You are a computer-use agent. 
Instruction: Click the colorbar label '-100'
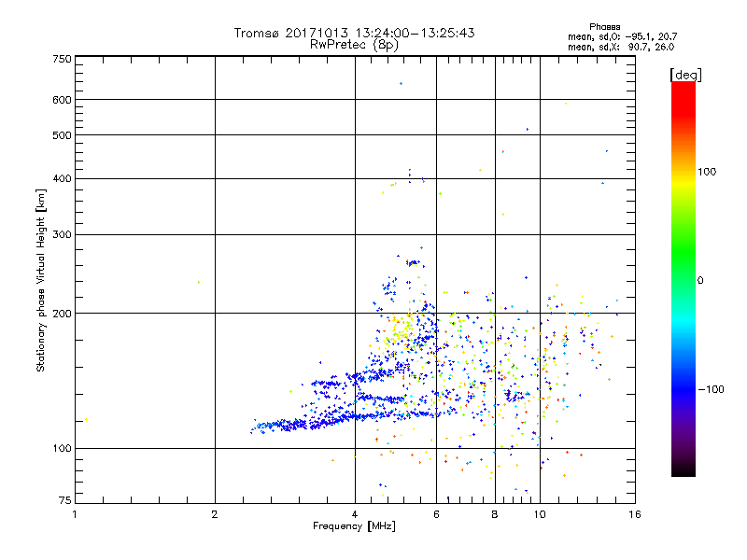coord(711,389)
